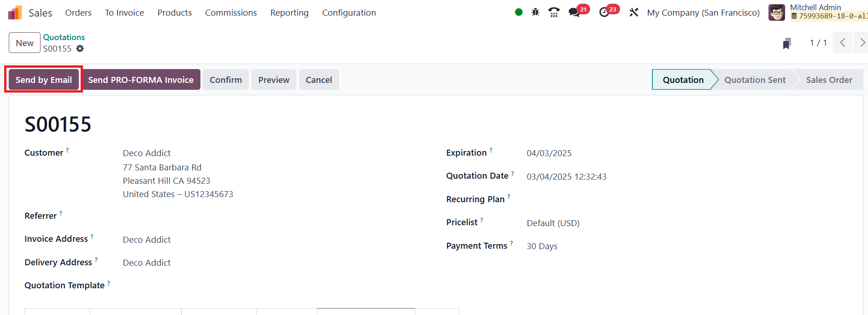The height and width of the screenshot is (315, 868).
Task: Open the activities clock icon
Action: (604, 12)
